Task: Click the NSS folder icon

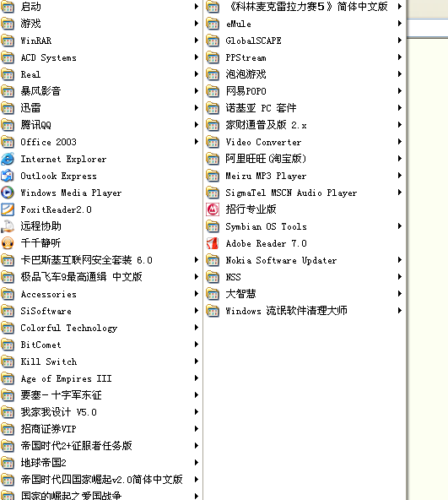Action: [213, 277]
